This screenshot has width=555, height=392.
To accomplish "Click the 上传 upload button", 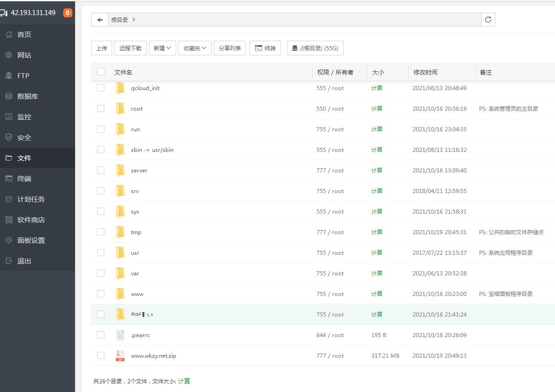I will (x=102, y=48).
